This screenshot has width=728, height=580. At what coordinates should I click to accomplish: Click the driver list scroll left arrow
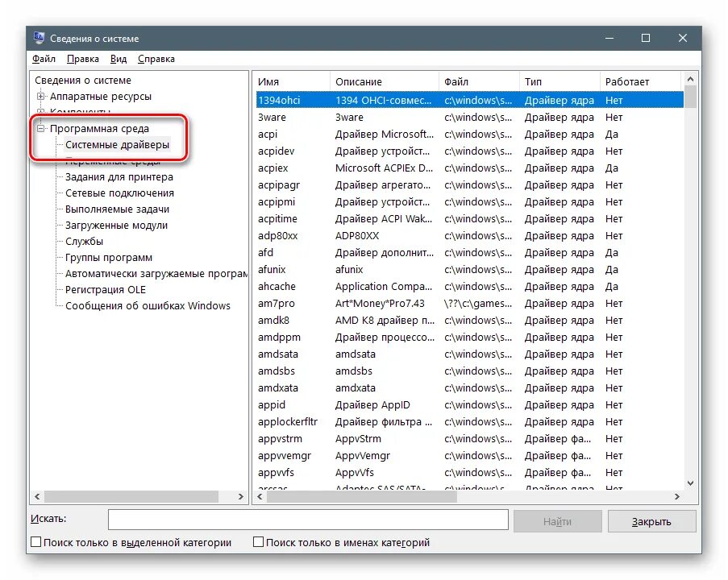pyautogui.click(x=260, y=496)
